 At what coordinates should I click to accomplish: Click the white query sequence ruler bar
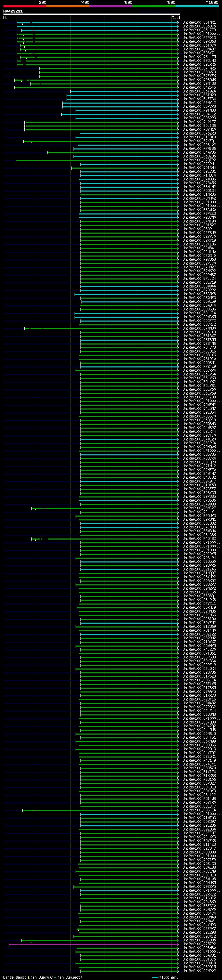91,14
